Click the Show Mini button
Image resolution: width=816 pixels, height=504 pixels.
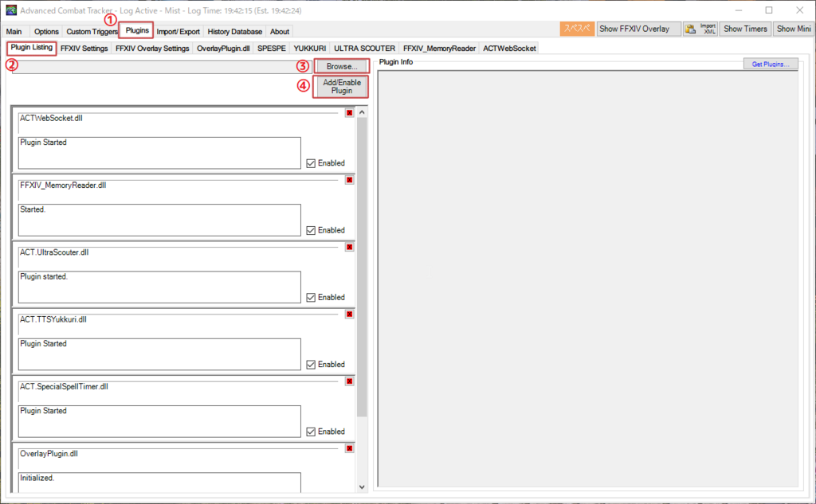pos(794,29)
